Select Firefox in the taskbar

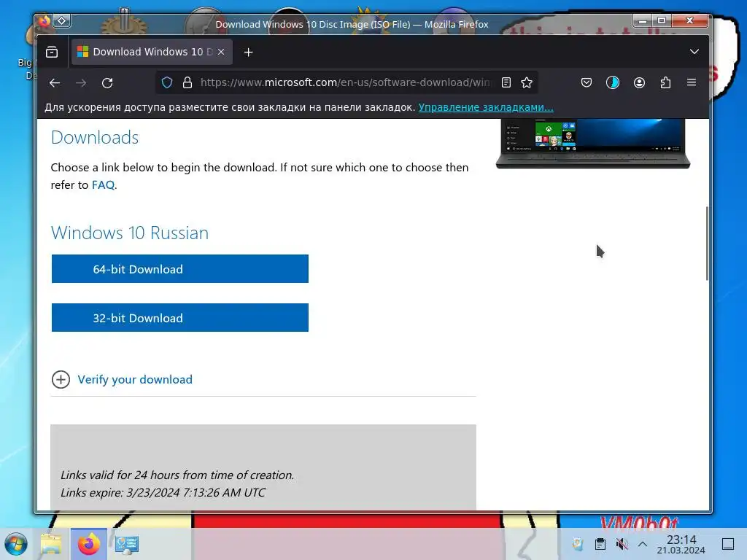(x=88, y=544)
